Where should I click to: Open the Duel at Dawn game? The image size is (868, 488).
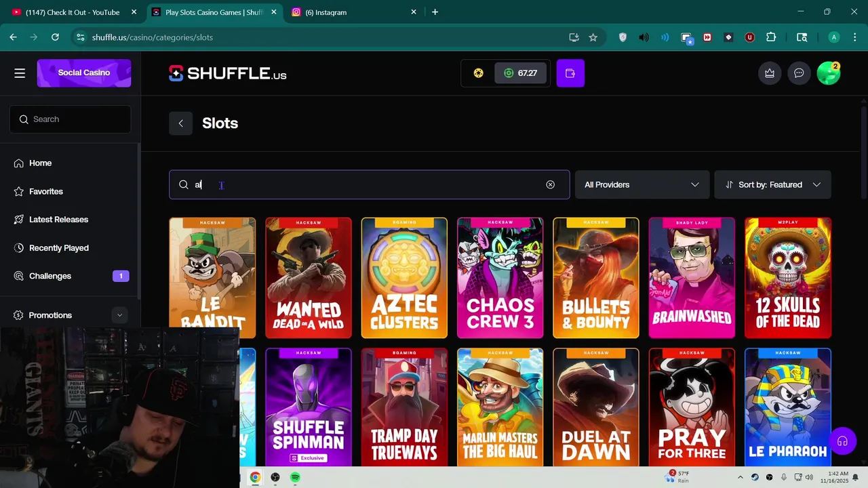(596, 407)
